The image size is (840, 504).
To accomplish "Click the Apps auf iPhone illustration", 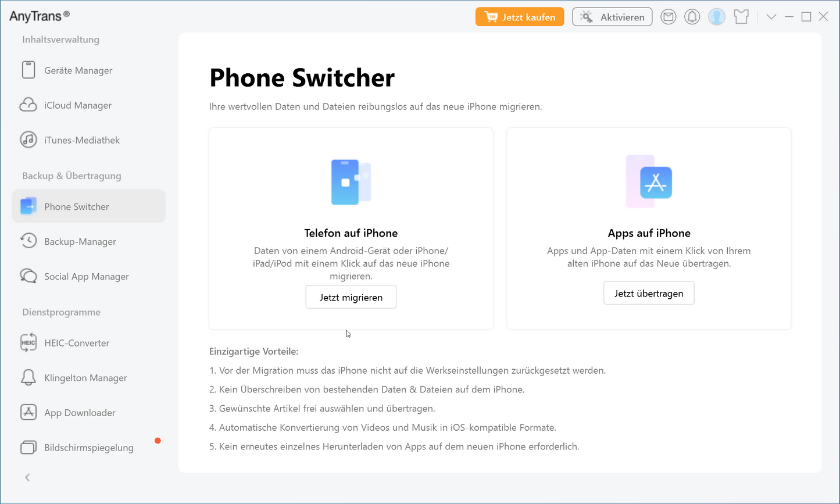I will [649, 181].
